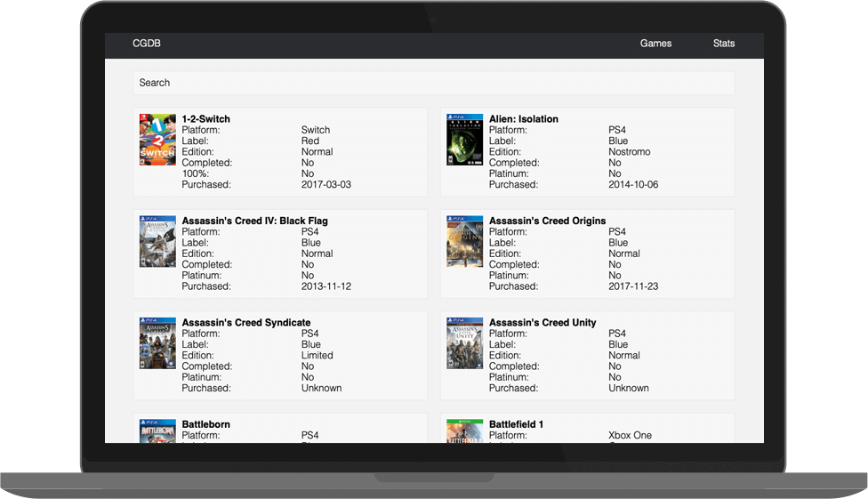Select the Battleborn title heading
Viewport: 868px width, 499px height.
coord(205,424)
